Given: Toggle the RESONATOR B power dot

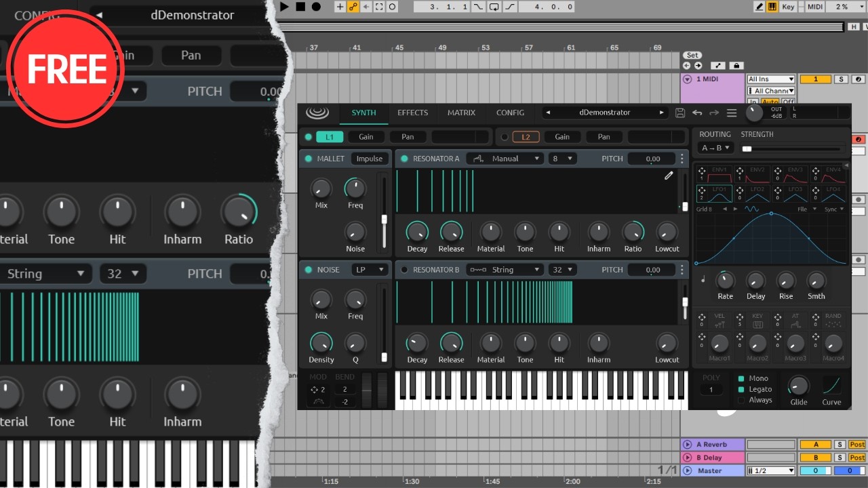Looking at the screenshot, I should point(405,270).
